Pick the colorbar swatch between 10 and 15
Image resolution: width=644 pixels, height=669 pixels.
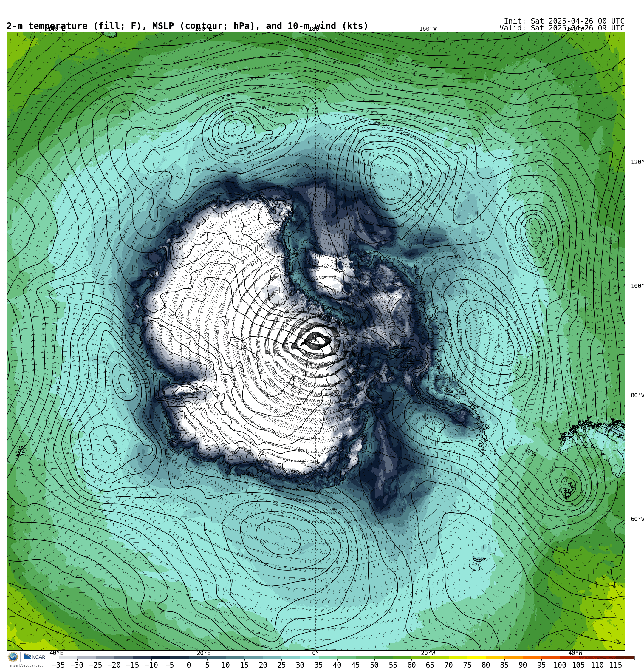[235, 658]
